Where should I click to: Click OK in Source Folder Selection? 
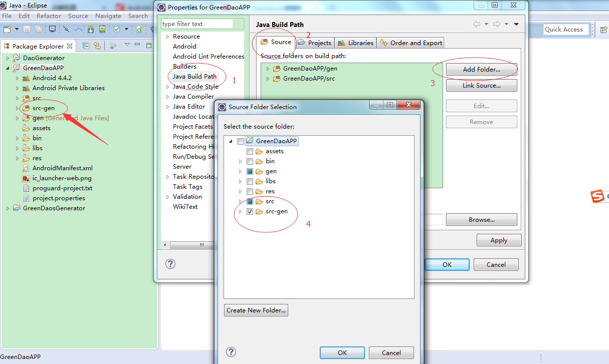pos(342,353)
